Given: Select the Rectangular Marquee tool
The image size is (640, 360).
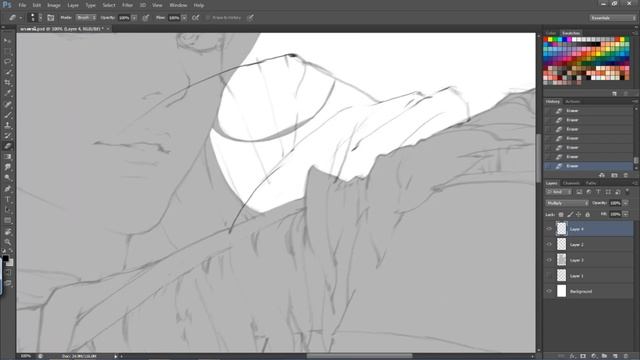Looking at the screenshot, I should pos(7,51).
